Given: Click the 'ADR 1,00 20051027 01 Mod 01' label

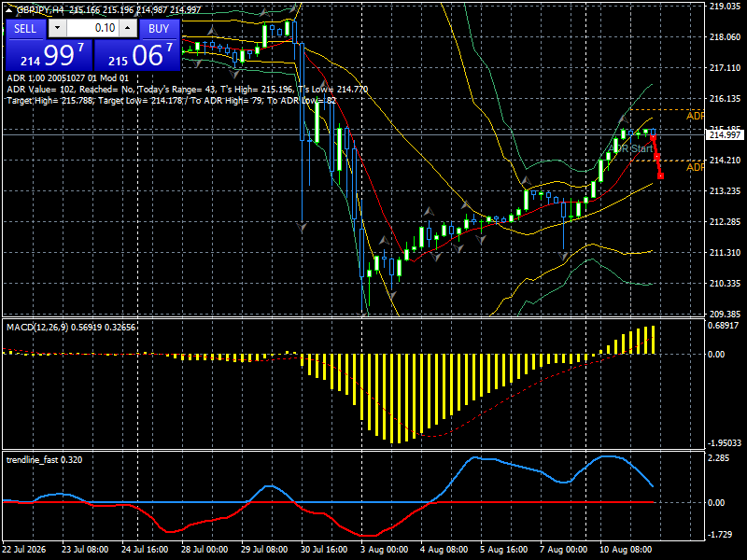Looking at the screenshot, I should (x=67, y=78).
